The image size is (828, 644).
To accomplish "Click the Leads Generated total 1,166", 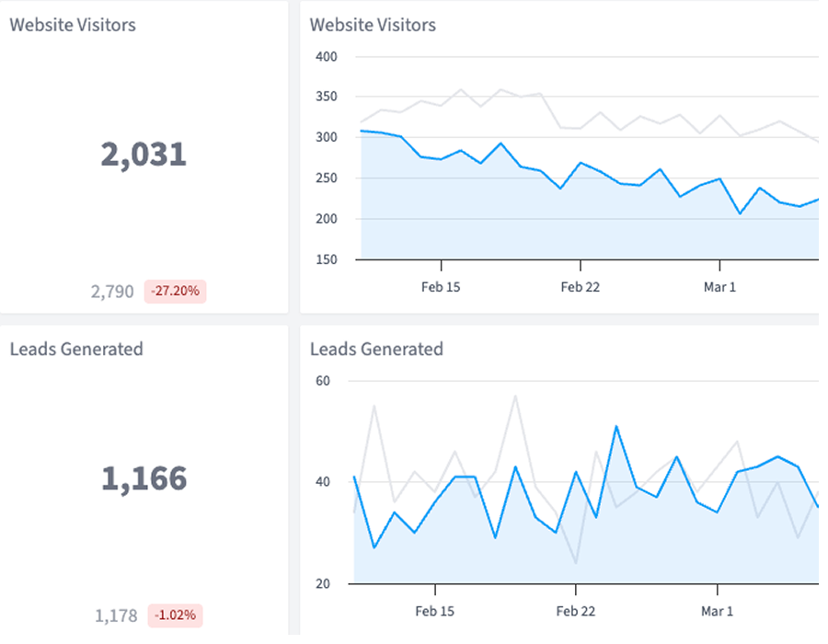I will pos(144,478).
